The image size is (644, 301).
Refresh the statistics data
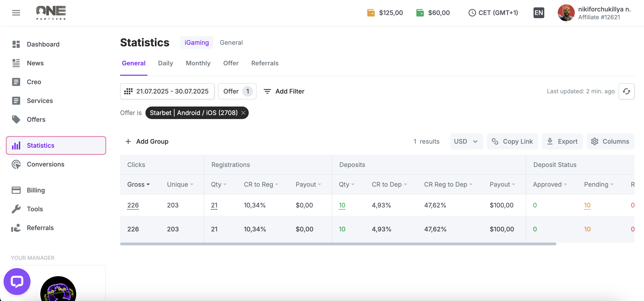[626, 91]
